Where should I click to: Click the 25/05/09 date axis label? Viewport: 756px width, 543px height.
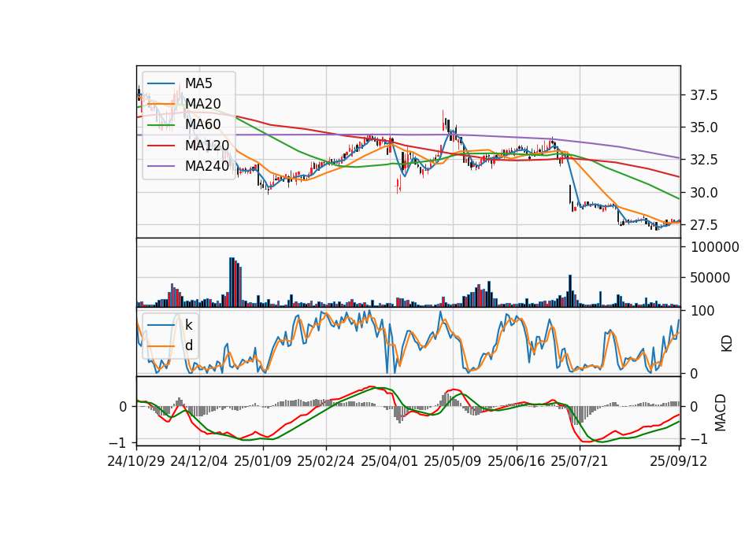click(453, 461)
